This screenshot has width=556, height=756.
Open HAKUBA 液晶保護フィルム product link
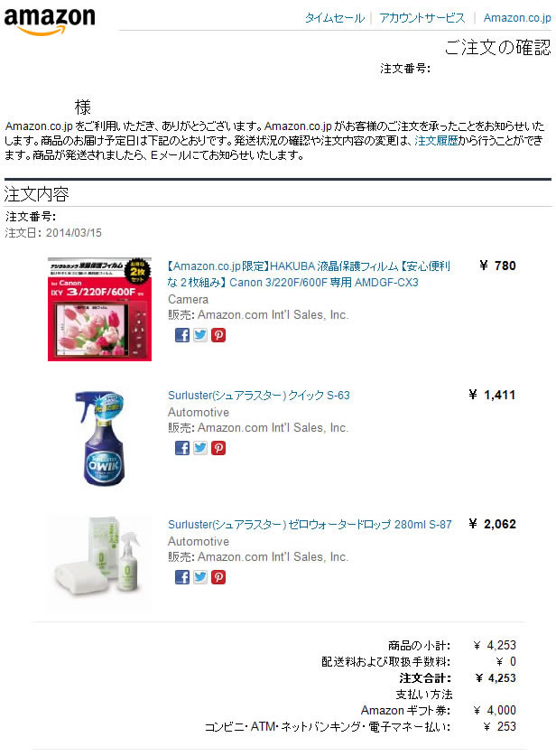tap(309, 274)
